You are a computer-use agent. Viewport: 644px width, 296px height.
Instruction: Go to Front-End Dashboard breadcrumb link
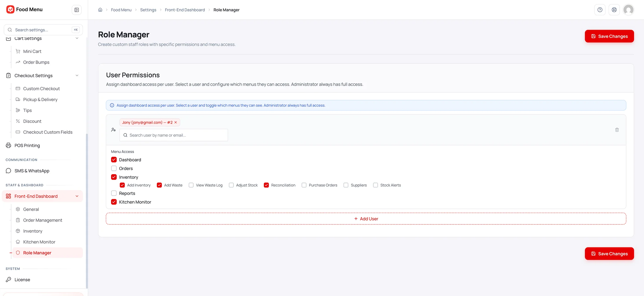pyautogui.click(x=185, y=10)
